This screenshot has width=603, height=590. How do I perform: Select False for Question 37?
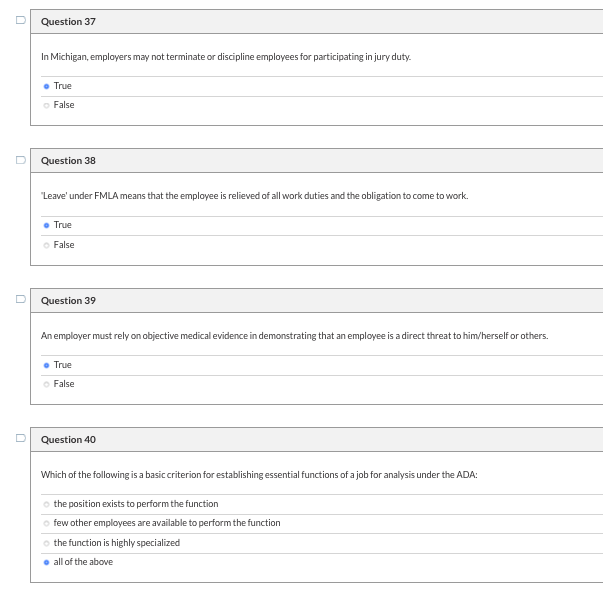click(46, 105)
